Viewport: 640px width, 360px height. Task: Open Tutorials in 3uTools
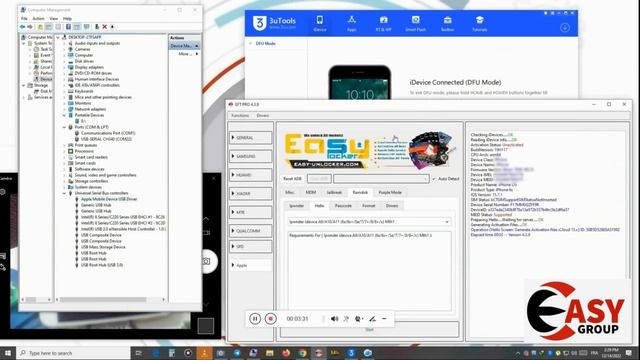coord(480,23)
